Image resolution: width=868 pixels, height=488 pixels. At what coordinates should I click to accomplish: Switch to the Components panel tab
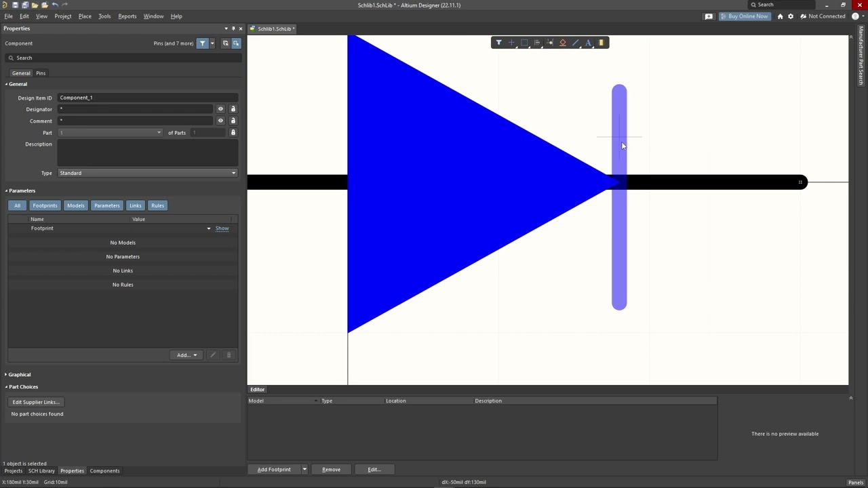tap(104, 471)
